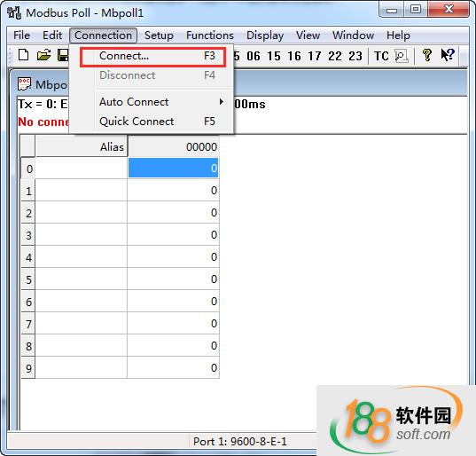Image resolution: width=476 pixels, height=456 pixels.
Task: Maximize the Modbus Poll window
Action: pyautogui.click(x=416, y=10)
